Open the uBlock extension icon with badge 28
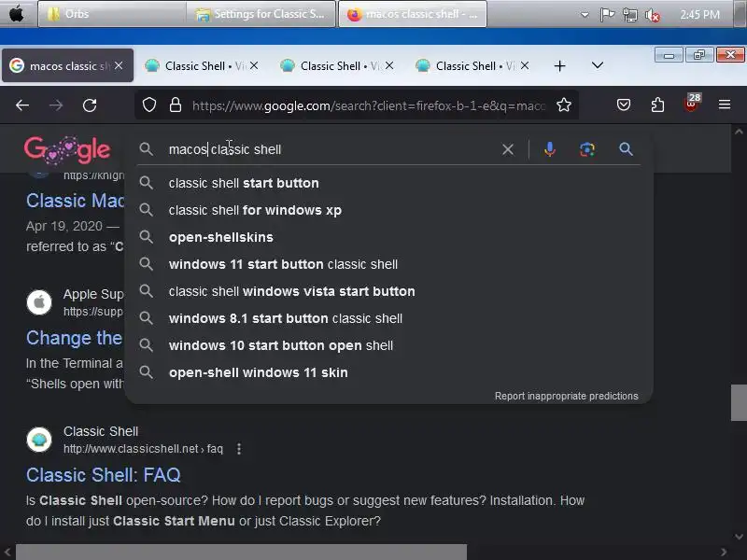The image size is (747, 560). (692, 104)
